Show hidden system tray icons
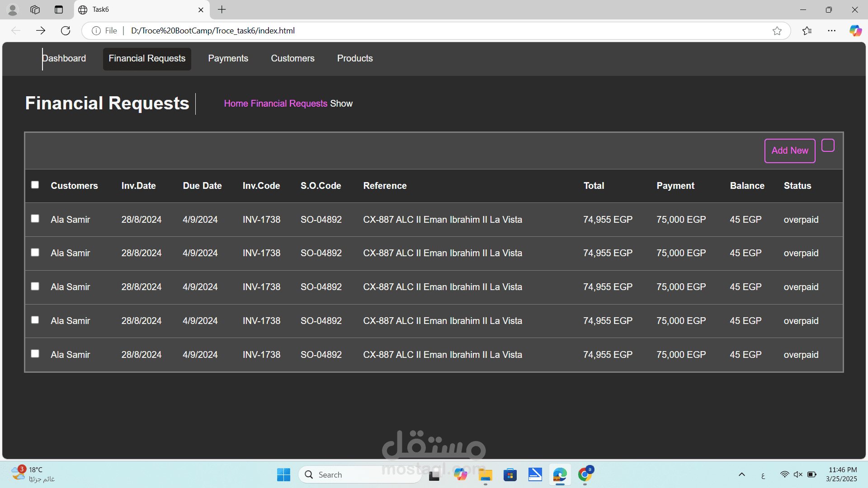The height and width of the screenshot is (488, 868). click(742, 474)
